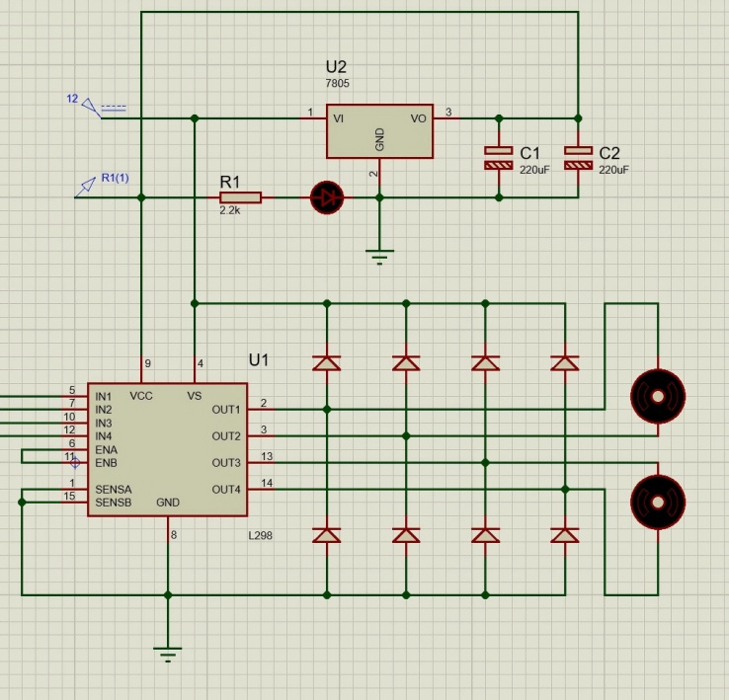The width and height of the screenshot is (729, 700).
Task: Select the LED diode next to R1
Action: coord(325,197)
